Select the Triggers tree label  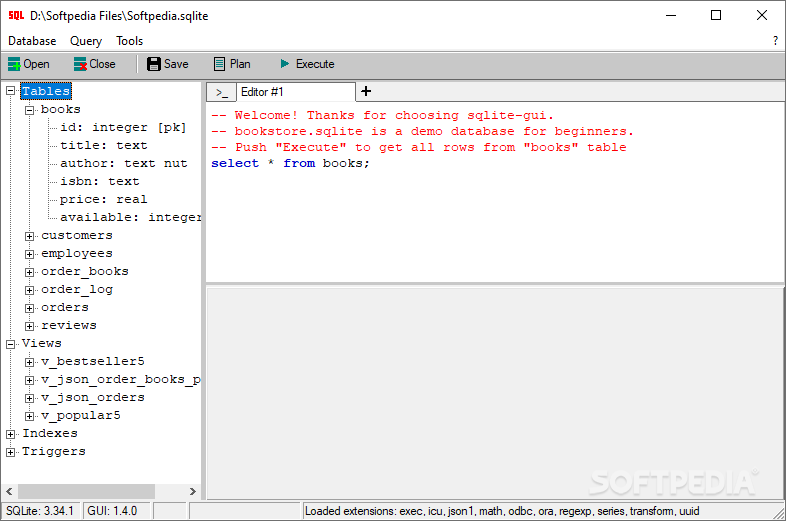coord(54,451)
